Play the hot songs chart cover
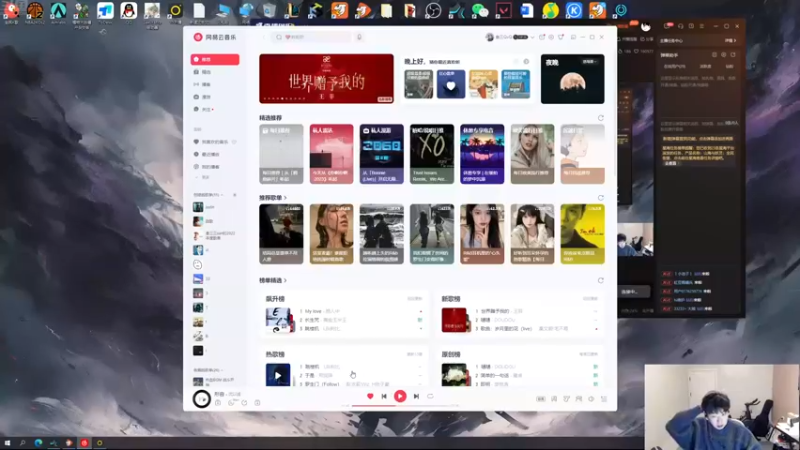Viewport: 800px width, 450px height. [278, 376]
